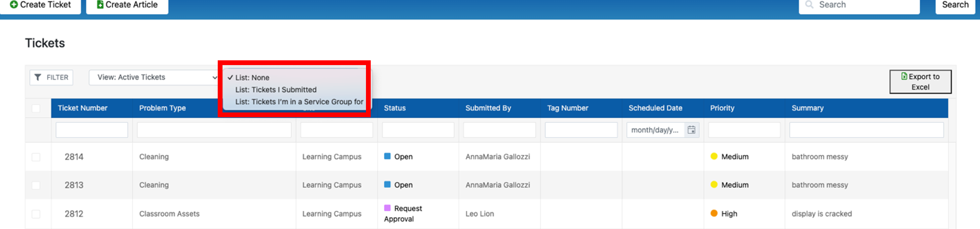Sort by Priority column header

[722, 108]
